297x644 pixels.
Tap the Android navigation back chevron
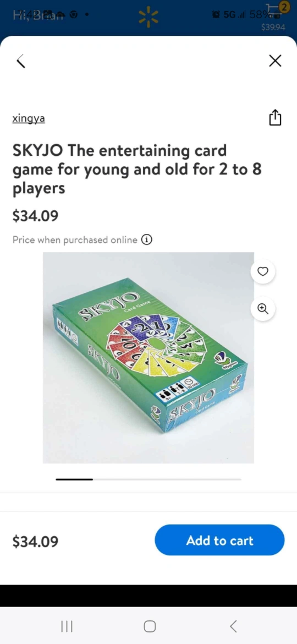[233, 626]
